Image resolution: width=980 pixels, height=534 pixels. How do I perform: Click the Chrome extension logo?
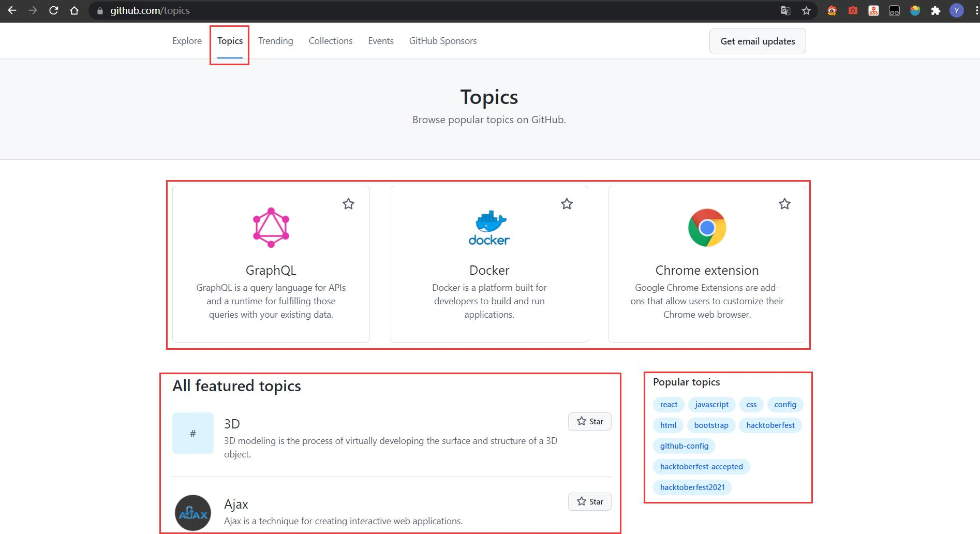point(707,228)
